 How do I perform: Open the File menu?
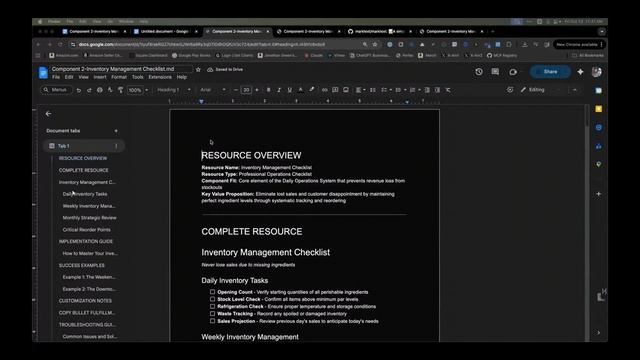click(x=56, y=77)
